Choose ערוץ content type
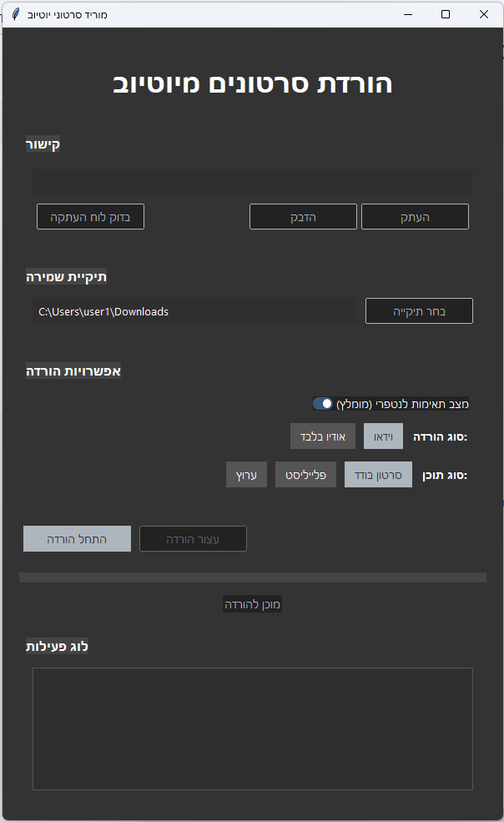 tap(246, 475)
